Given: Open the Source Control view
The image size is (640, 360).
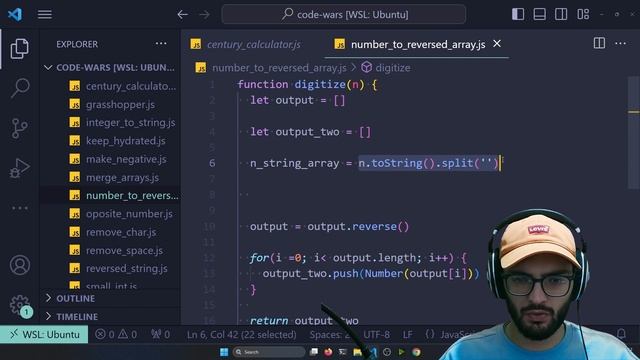Looking at the screenshot, I should pos(20,128).
